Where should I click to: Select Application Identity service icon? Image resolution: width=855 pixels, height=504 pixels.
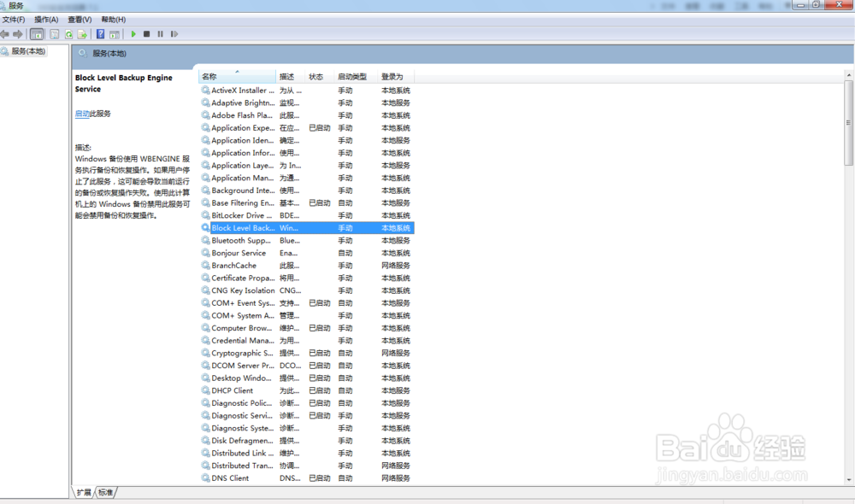pos(205,140)
